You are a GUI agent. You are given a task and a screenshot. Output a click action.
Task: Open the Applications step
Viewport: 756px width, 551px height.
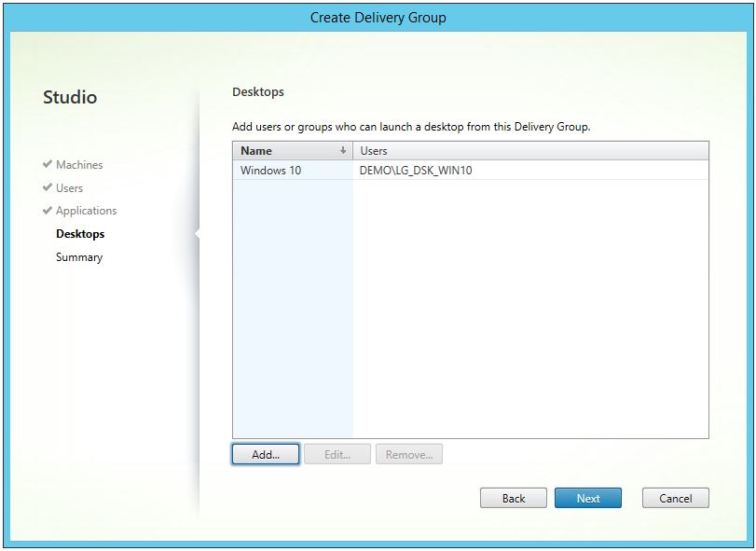pyautogui.click(x=86, y=211)
